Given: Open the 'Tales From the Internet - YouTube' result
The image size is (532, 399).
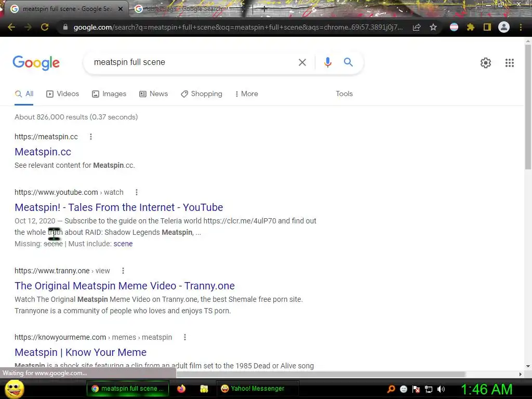Looking at the screenshot, I should pyautogui.click(x=119, y=207).
